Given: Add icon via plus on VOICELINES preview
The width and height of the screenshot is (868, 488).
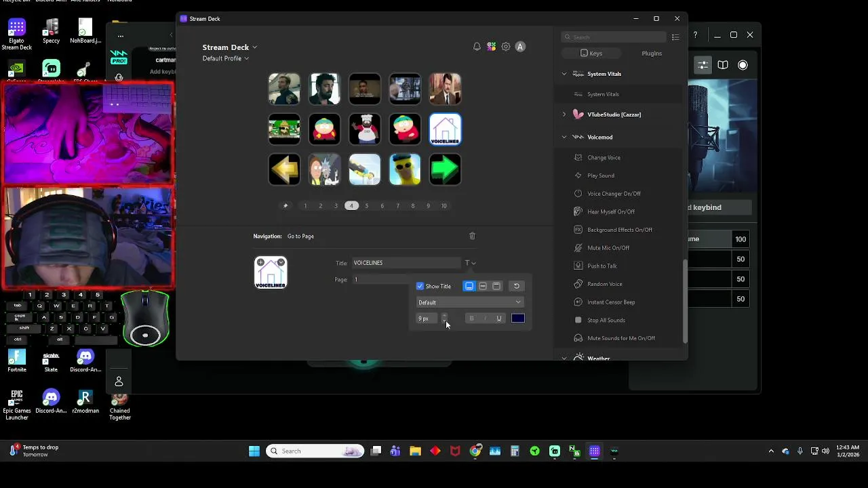Looking at the screenshot, I should click(260, 262).
